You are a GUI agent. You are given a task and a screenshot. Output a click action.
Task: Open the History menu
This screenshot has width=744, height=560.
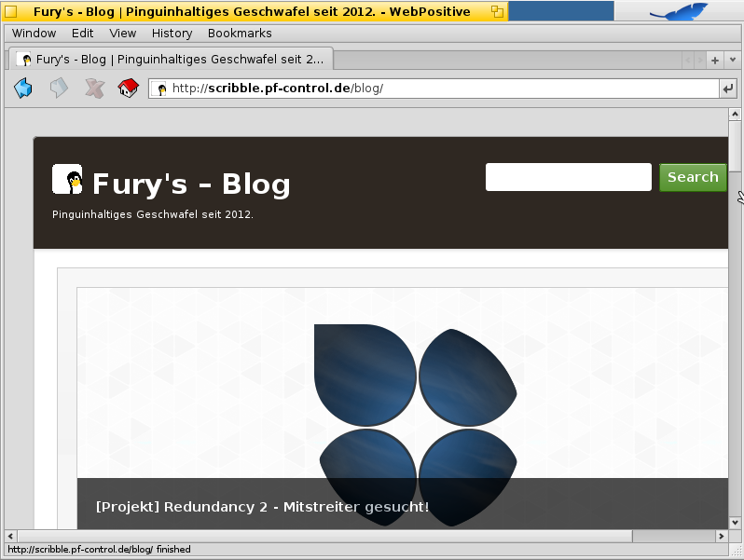click(172, 33)
